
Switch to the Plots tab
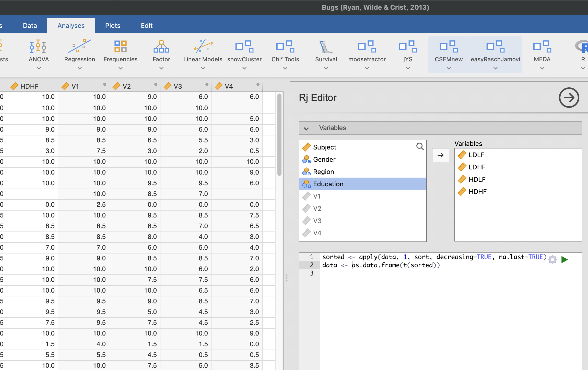113,26
